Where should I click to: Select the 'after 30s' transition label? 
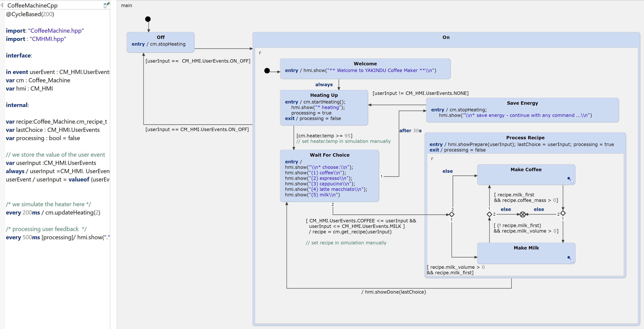pos(410,131)
